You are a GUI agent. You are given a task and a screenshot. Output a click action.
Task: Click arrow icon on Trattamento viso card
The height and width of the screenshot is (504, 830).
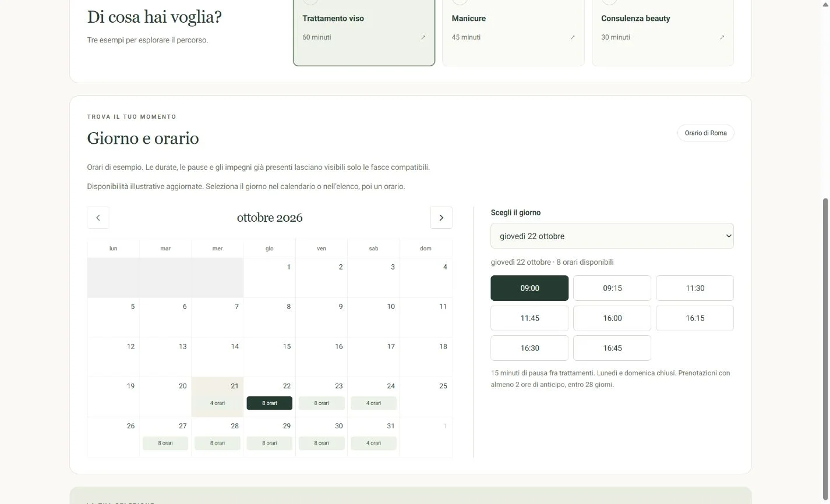pyautogui.click(x=423, y=37)
